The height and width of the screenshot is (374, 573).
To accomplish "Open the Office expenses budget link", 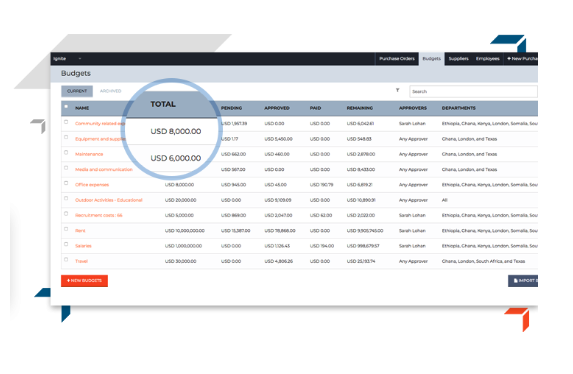I will point(92,185).
